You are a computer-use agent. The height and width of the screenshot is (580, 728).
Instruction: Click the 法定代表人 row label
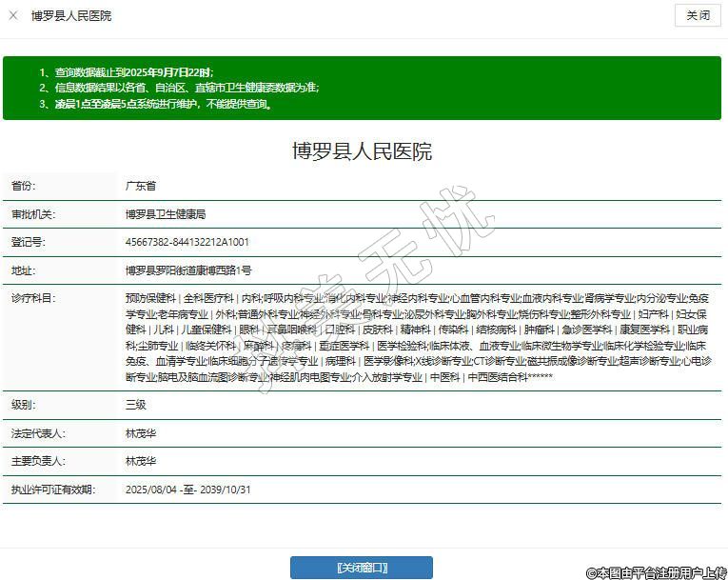[38, 433]
